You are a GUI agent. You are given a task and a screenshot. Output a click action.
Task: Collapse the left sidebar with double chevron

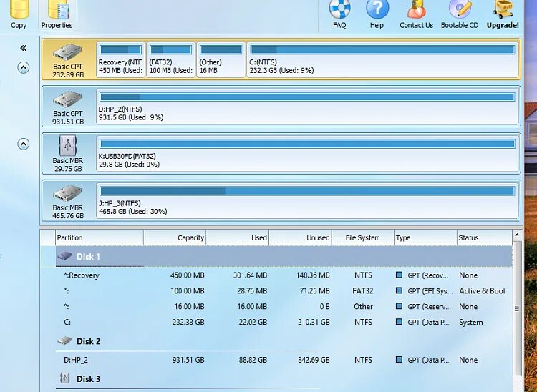[23, 48]
